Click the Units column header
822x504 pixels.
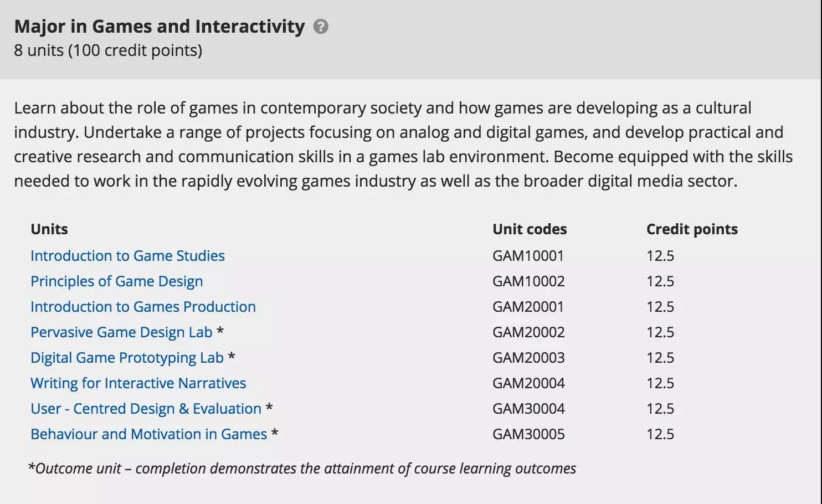[49, 229]
